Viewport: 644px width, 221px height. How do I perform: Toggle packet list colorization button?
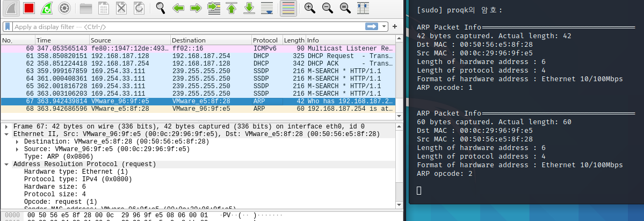pos(288,8)
